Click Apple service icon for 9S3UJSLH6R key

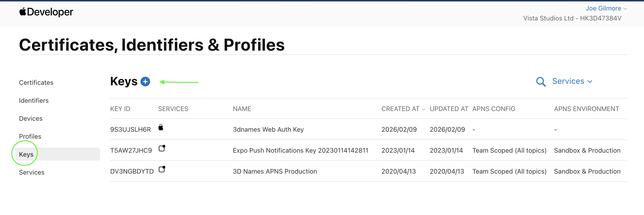point(161,127)
